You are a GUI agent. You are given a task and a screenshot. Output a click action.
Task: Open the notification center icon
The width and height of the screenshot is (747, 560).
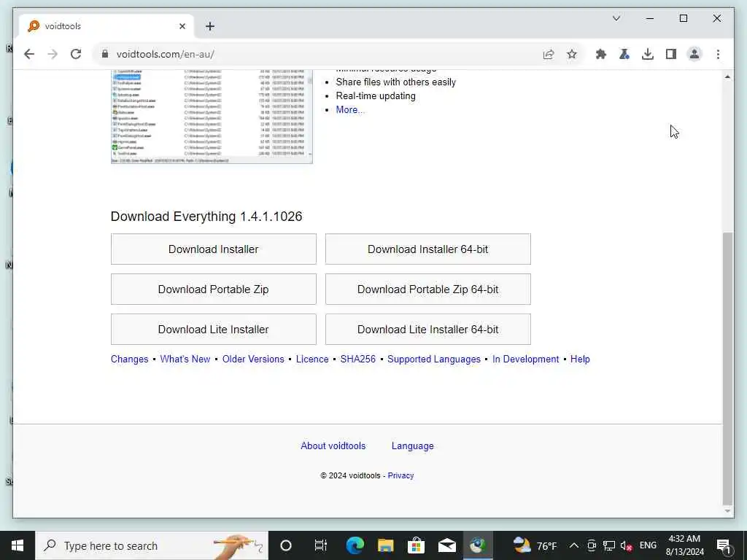pos(723,545)
